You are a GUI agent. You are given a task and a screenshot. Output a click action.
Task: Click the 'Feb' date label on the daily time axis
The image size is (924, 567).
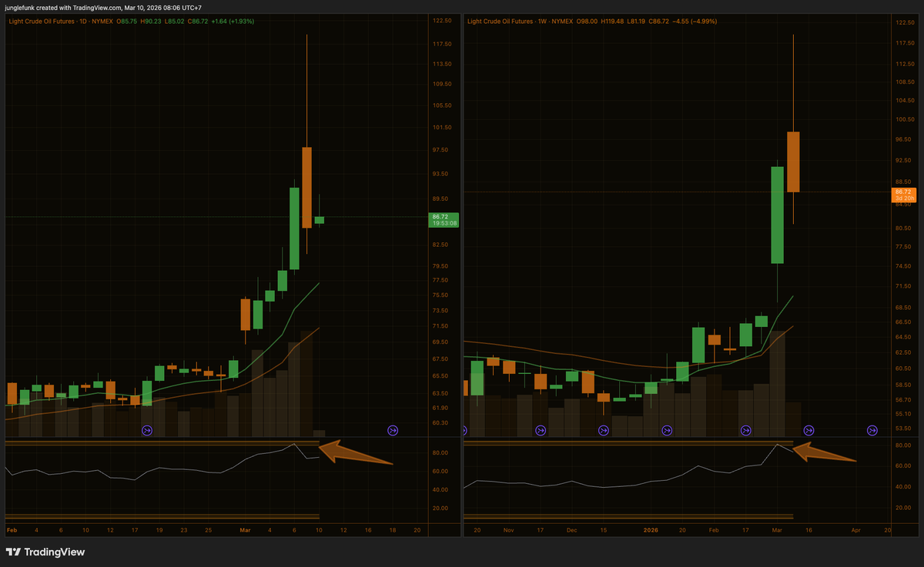tap(12, 530)
